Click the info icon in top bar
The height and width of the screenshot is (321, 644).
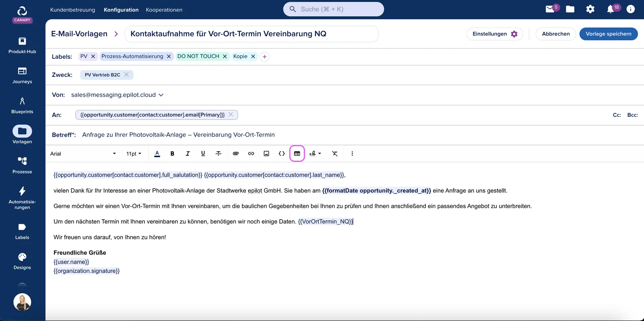631,9
